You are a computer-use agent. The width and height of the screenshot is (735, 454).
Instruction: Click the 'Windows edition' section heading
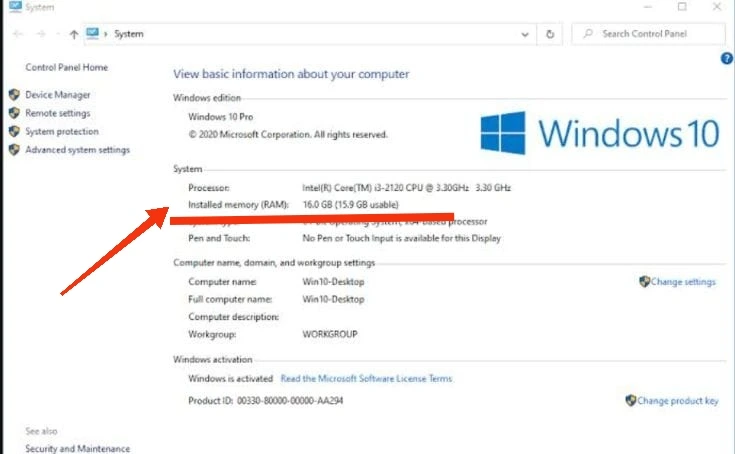click(x=207, y=98)
